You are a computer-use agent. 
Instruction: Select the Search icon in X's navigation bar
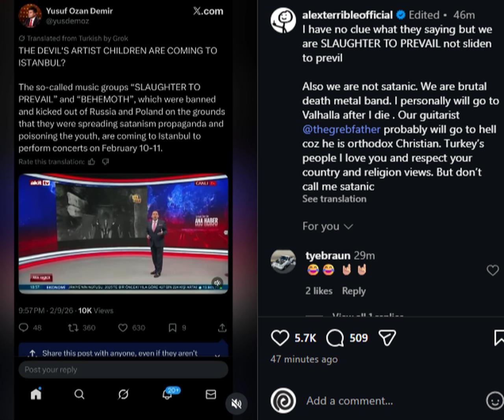[x=80, y=394]
